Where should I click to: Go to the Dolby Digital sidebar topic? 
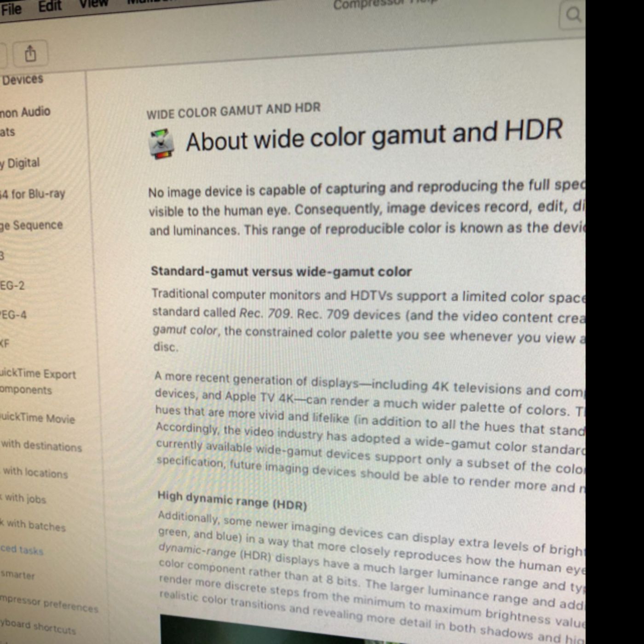[x=21, y=163]
